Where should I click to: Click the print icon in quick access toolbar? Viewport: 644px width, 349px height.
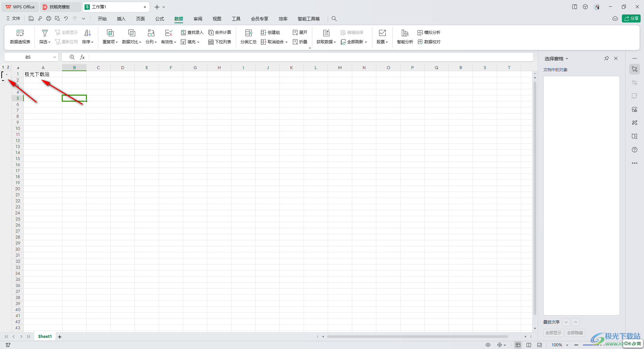tap(49, 19)
